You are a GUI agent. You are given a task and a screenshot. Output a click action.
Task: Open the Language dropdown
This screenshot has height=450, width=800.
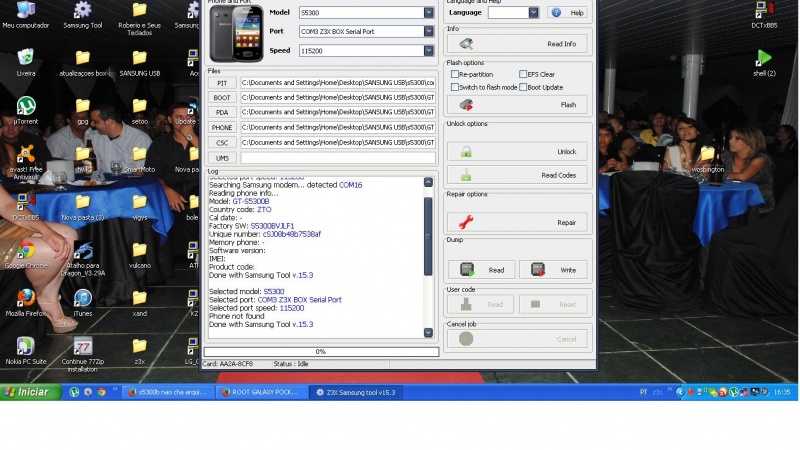coord(533,12)
